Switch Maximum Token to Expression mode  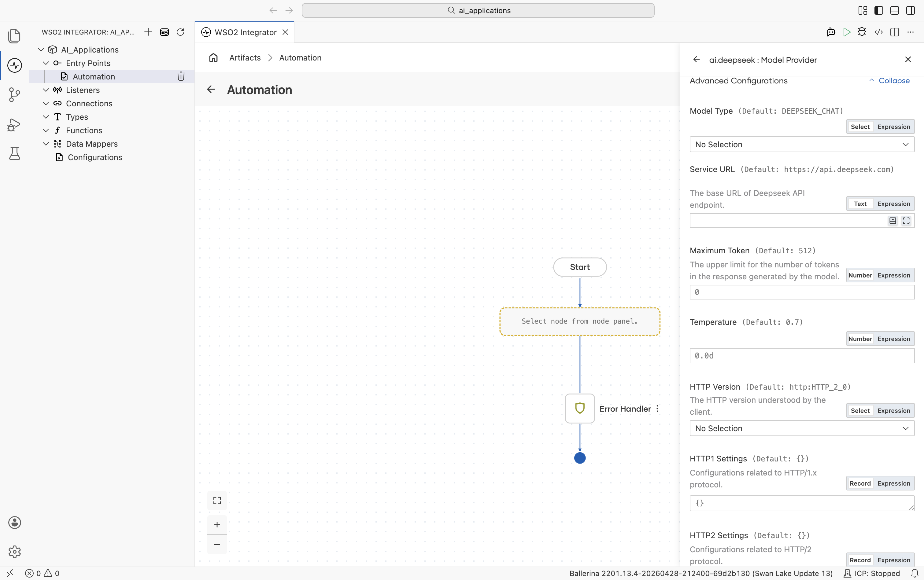point(893,275)
